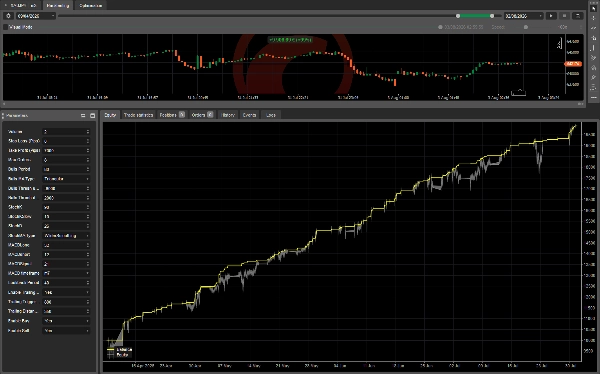
Task: Switch to the Optimization tab
Action: pyautogui.click(x=90, y=5)
